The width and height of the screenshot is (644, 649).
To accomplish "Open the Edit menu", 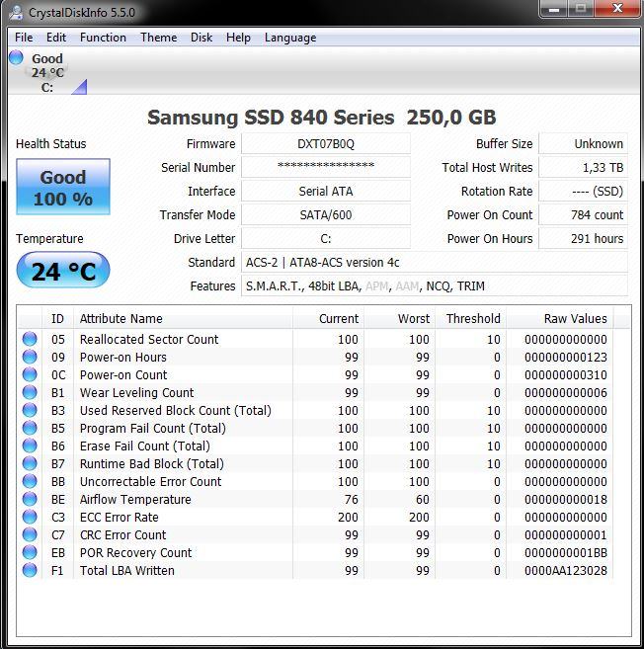I will (x=56, y=38).
